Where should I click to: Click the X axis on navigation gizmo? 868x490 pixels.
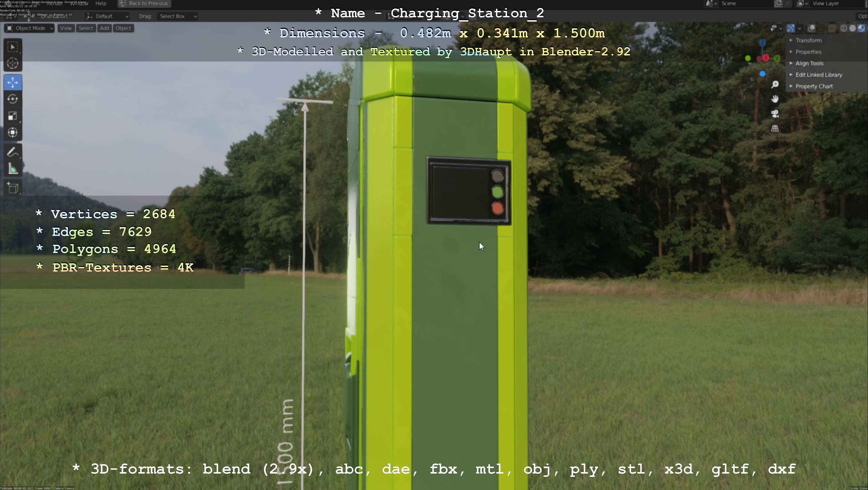[766, 58]
